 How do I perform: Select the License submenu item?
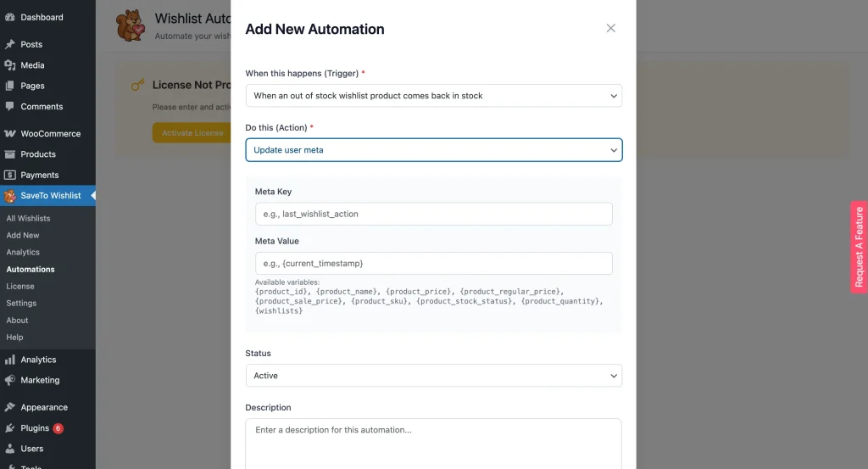[20, 286]
